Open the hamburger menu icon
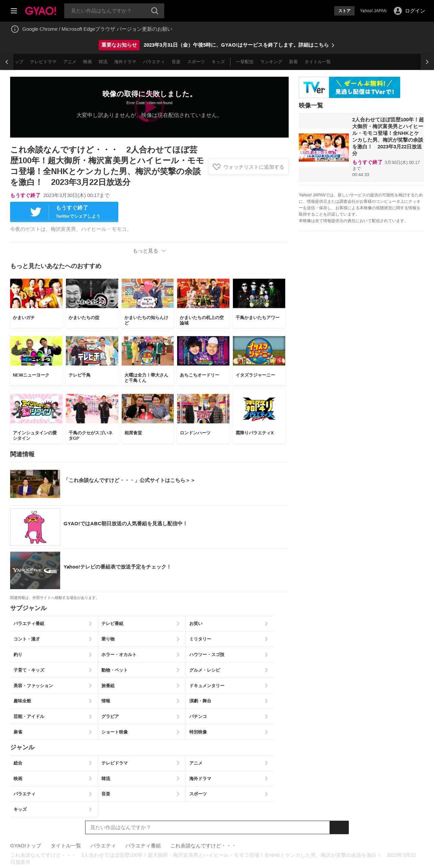Image resolution: width=434 pixels, height=868 pixels. coord(14,11)
